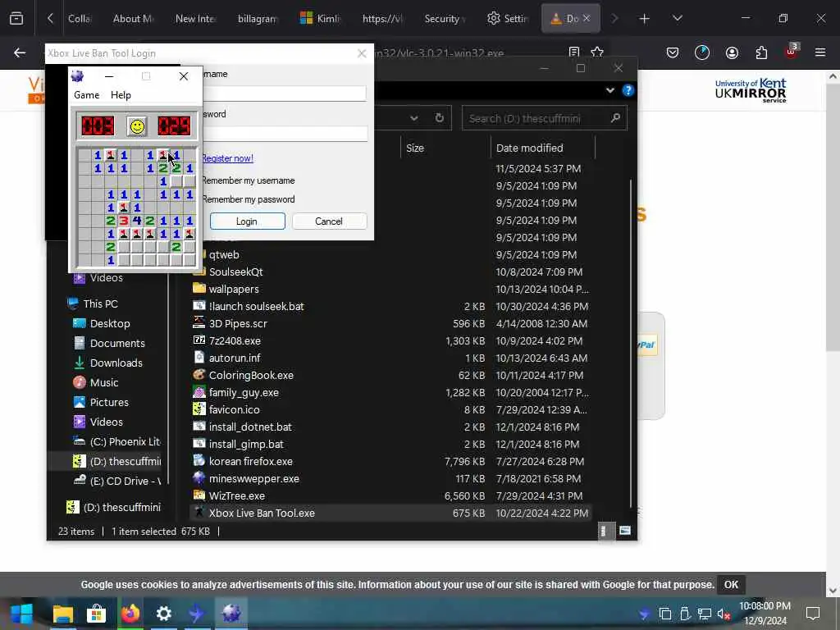Screen dimensions: 840x630
Task: Switch to the billagram browser tab
Action: 257,19
